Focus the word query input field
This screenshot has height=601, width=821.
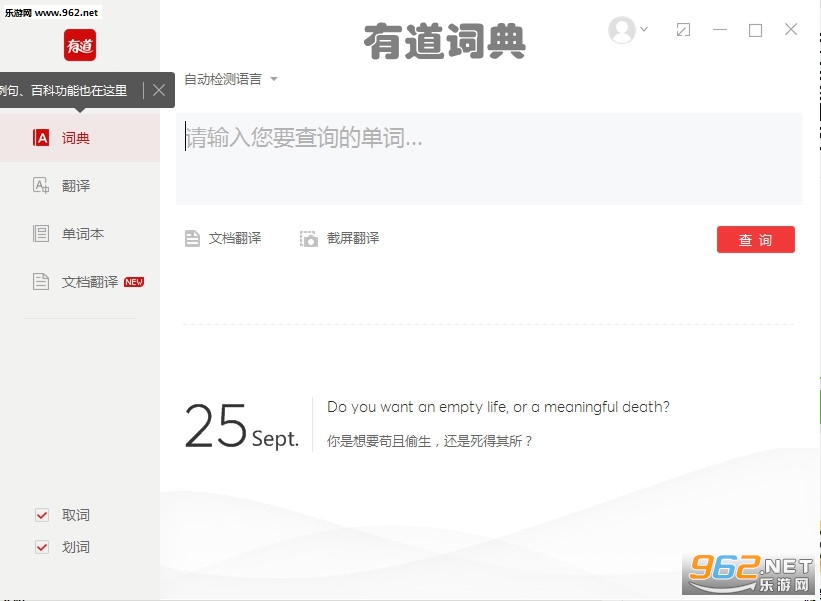tap(489, 159)
